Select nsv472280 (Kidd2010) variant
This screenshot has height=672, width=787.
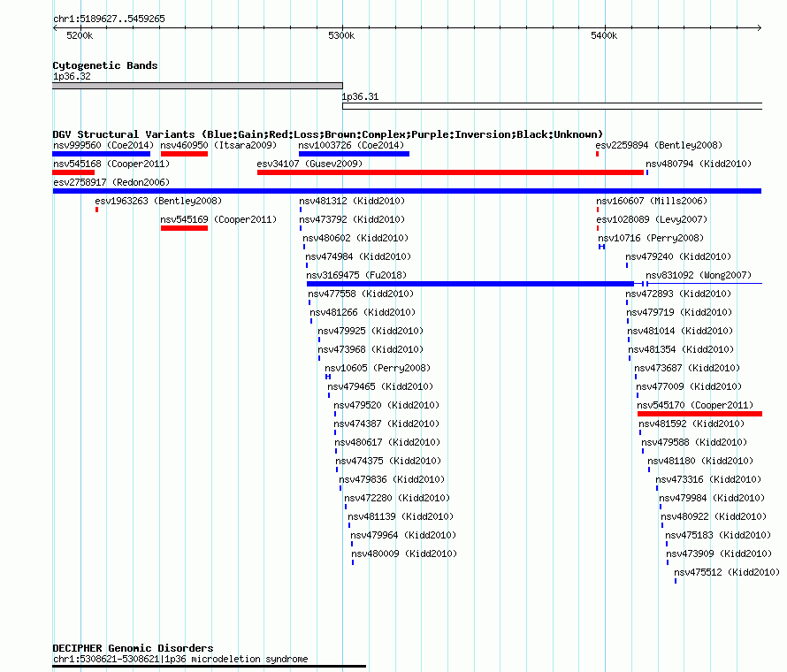(397, 498)
